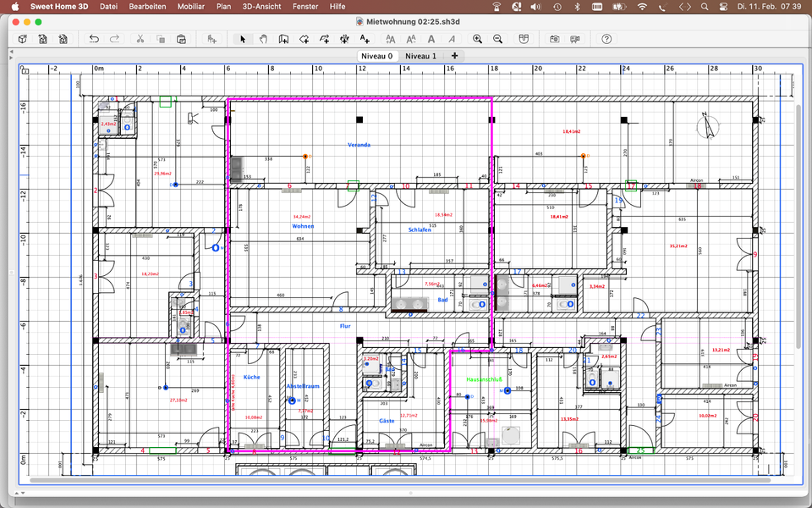Toggle italic text style

pos(452,39)
